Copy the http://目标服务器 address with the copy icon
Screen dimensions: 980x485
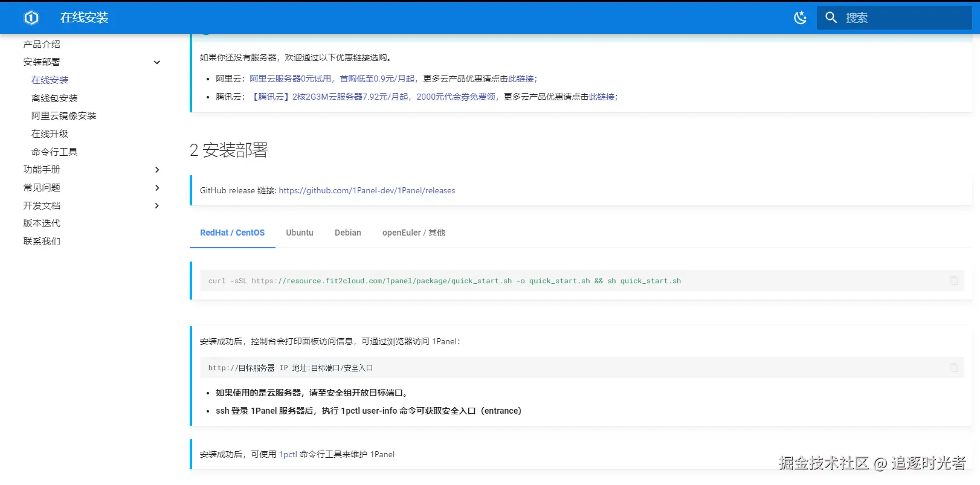954,367
